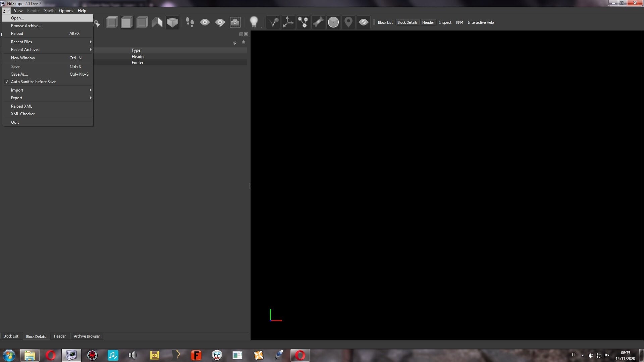The image size is (644, 362).
Task: Toggle Auto Sanitize before Save option
Action: point(48,82)
